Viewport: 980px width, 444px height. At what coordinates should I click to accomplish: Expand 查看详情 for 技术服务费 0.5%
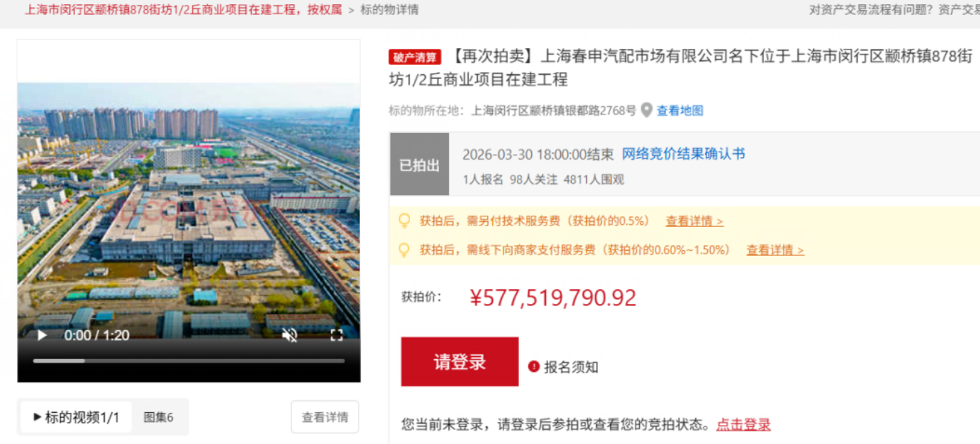point(694,221)
